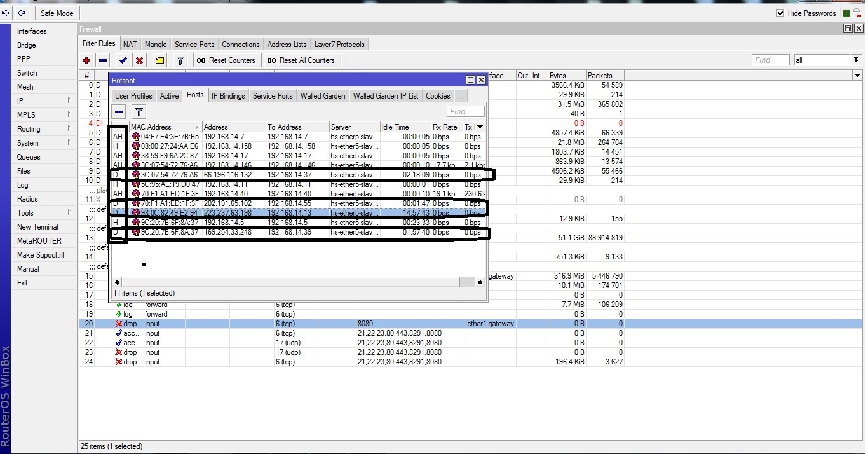Click host icon for 08:00:27:24:AA:E6
Screen dimensions: 868x454
tap(135, 146)
